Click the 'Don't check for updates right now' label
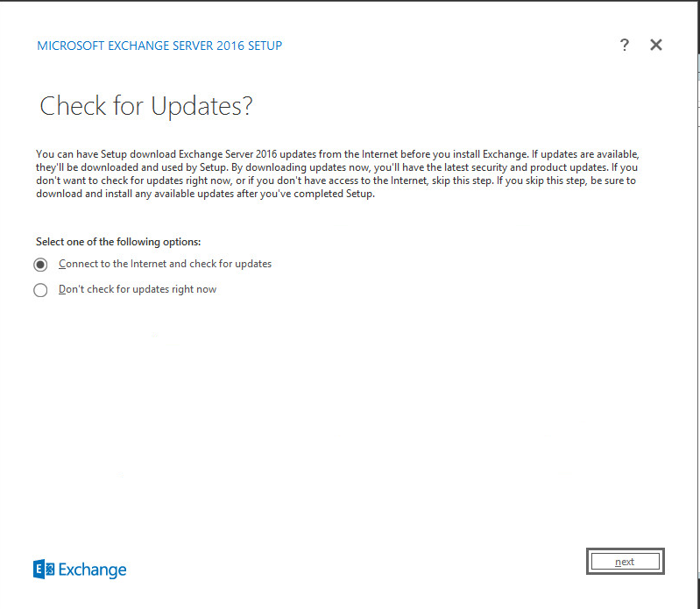This screenshot has height=609, width=700. coord(138,289)
